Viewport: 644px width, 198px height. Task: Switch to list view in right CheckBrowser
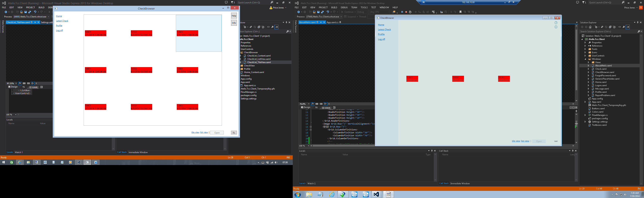(x=525, y=141)
